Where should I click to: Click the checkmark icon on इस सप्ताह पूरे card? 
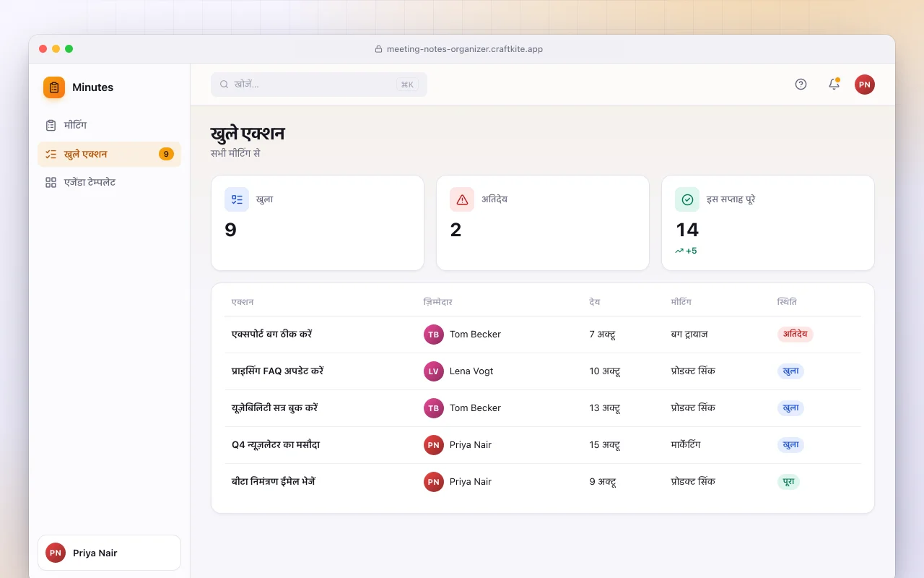coord(687,199)
